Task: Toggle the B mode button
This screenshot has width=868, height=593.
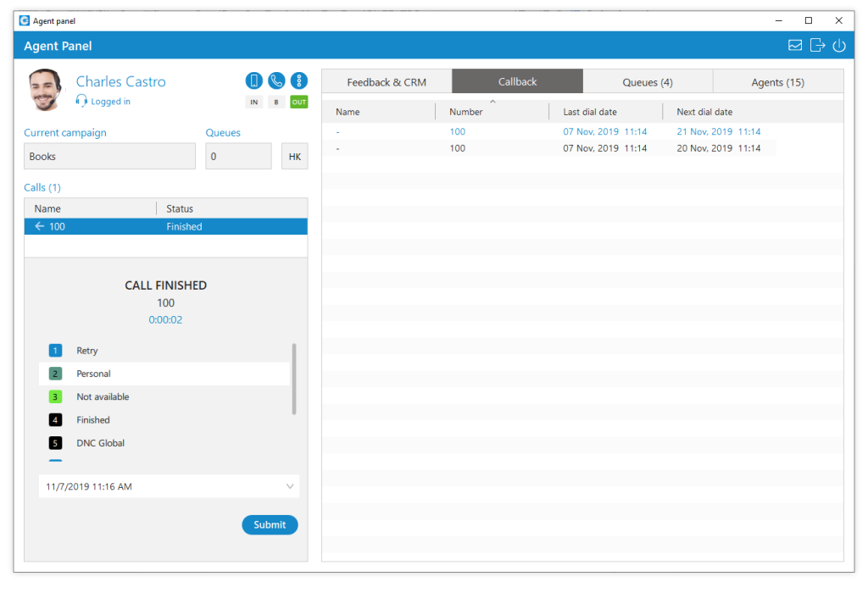Action: 276,103
